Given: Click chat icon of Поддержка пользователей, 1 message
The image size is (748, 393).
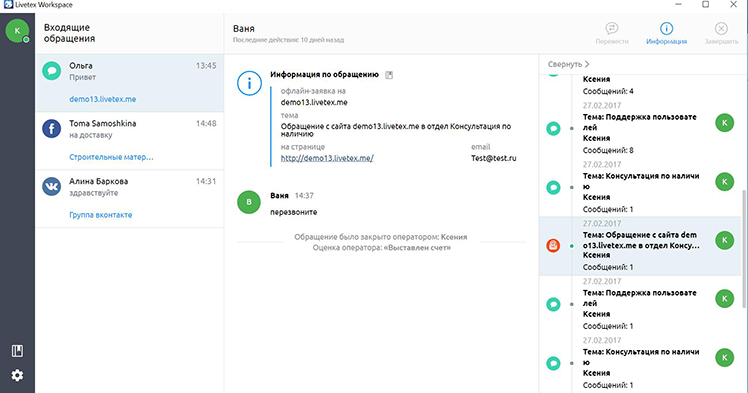Looking at the screenshot, I should click(553, 304).
